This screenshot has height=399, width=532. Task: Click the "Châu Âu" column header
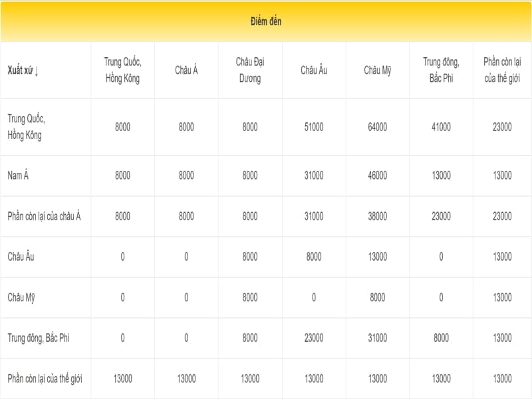click(x=314, y=70)
